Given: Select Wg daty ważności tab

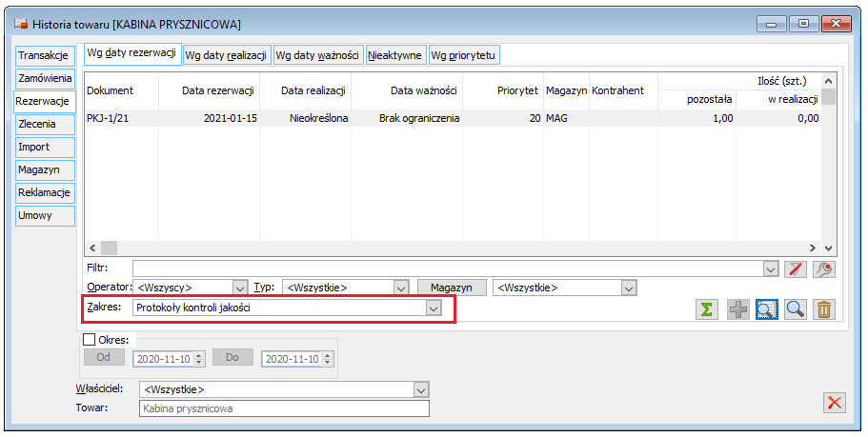Looking at the screenshot, I should tap(318, 55).
